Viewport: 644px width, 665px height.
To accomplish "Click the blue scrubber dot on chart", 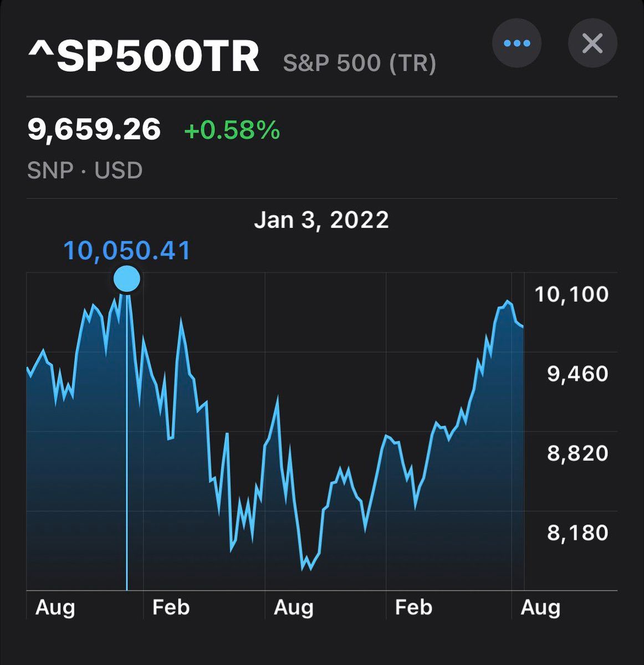I will [127, 279].
